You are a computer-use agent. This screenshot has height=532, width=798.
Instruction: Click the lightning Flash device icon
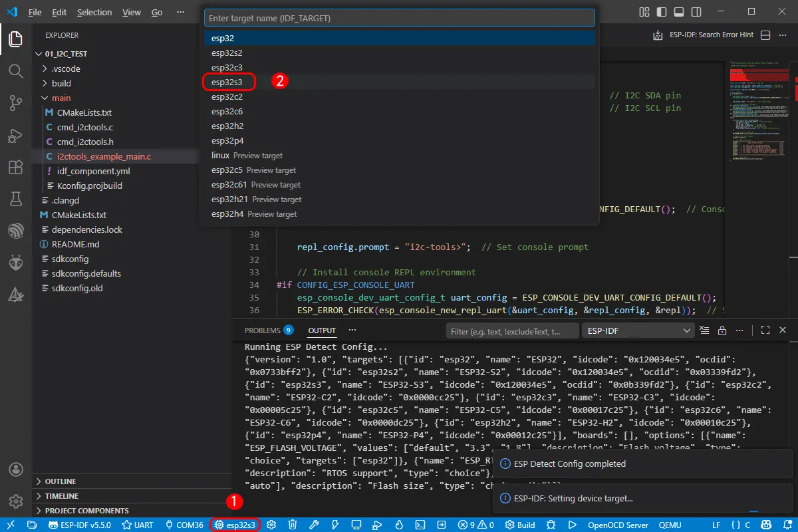tap(334, 525)
